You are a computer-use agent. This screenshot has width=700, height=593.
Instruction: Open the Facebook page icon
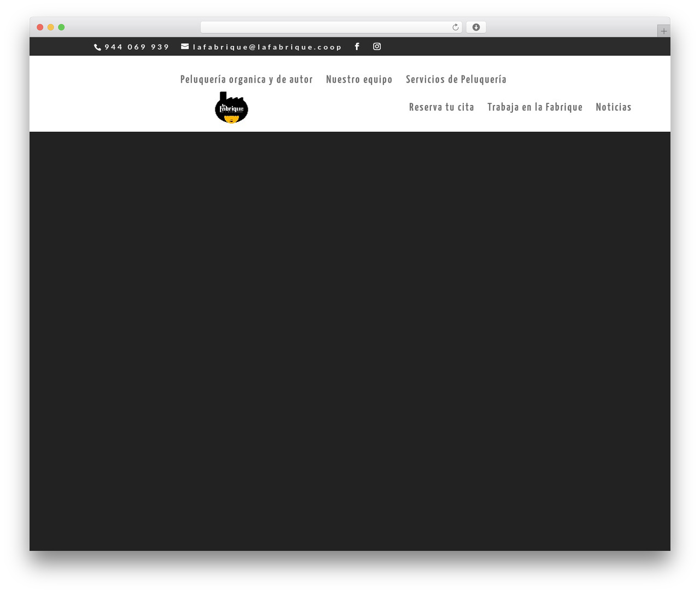pyautogui.click(x=357, y=46)
